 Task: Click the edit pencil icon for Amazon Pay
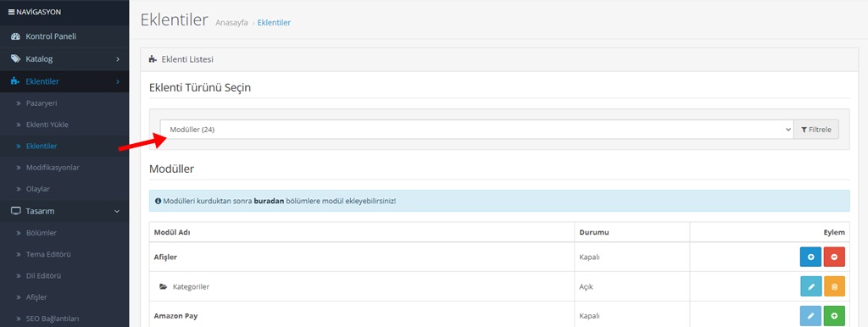point(811,316)
